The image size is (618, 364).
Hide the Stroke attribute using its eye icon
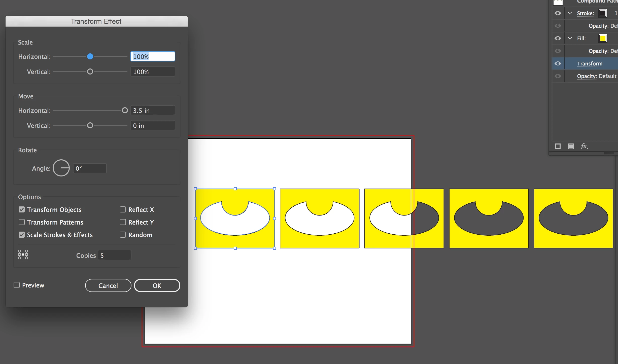click(558, 13)
